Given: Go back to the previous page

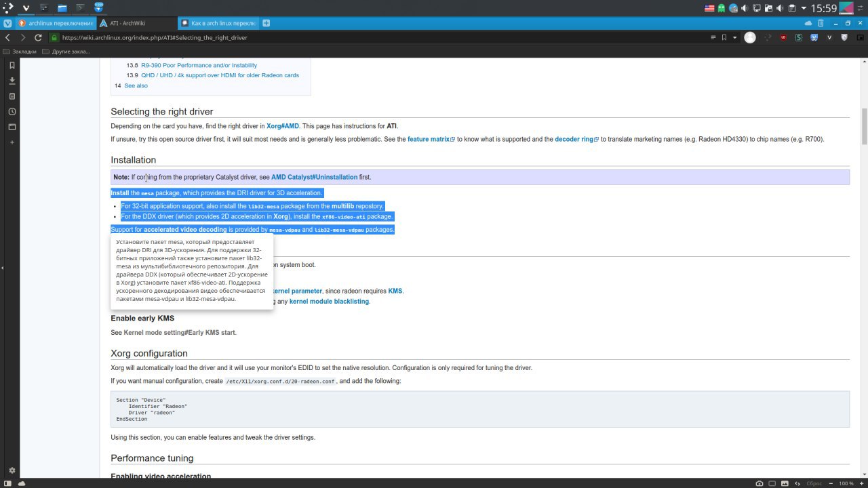Looking at the screenshot, I should [x=7, y=38].
